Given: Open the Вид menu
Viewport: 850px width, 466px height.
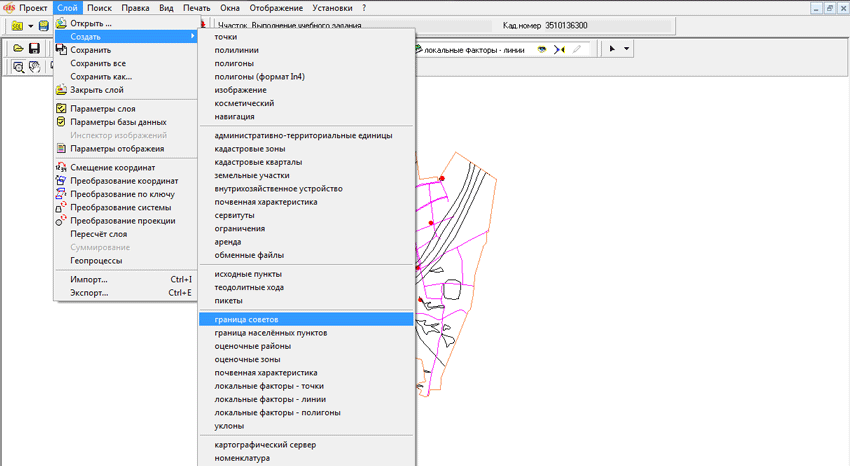Looking at the screenshot, I should click(166, 8).
